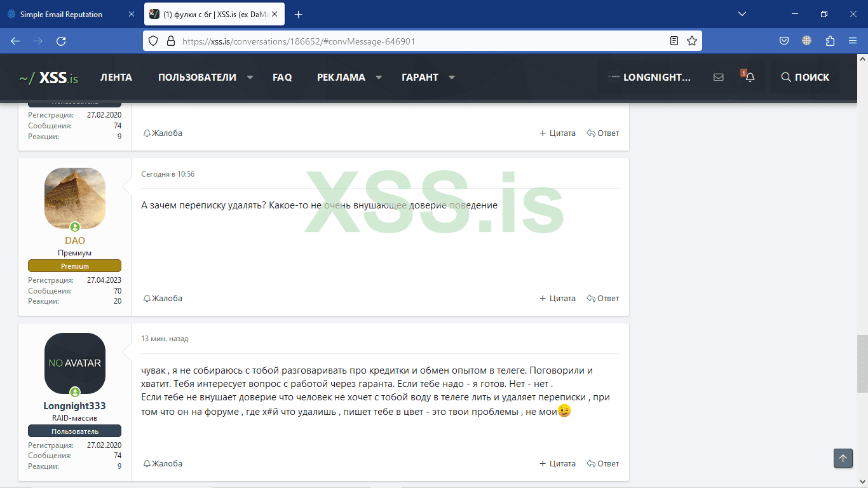
Task: Report the topmost message with Жалоба
Action: coord(163,133)
